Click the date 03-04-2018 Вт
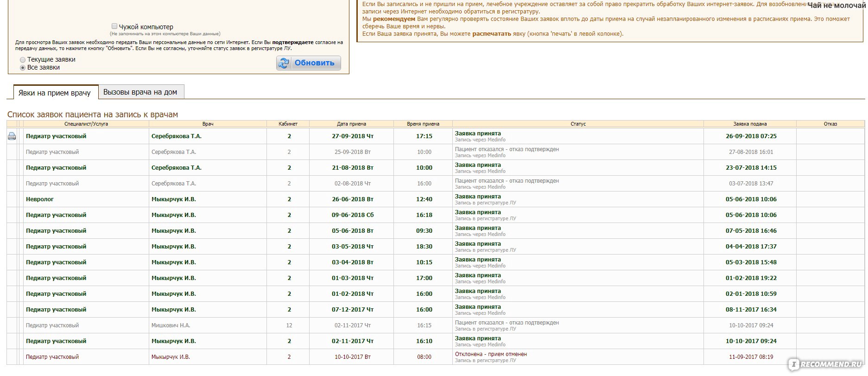The image size is (868, 376). tap(353, 262)
